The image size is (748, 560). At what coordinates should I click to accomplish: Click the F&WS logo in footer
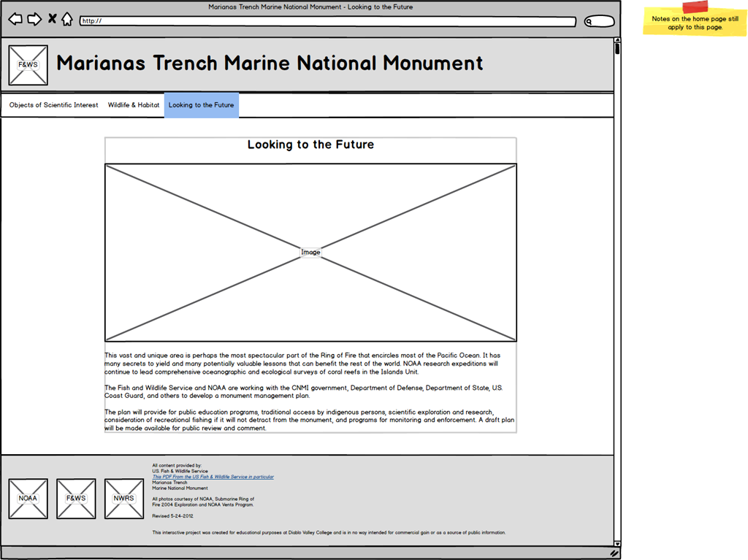coord(76,499)
